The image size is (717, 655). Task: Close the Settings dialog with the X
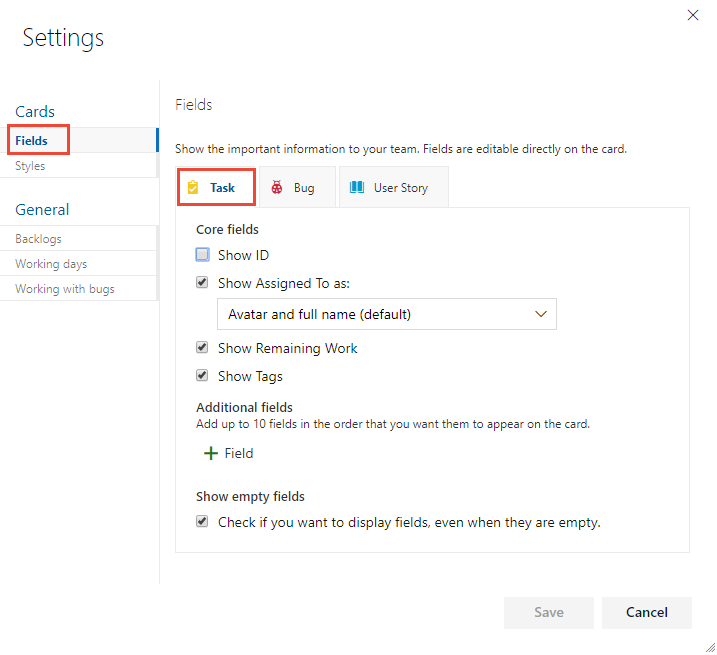pos(693,15)
